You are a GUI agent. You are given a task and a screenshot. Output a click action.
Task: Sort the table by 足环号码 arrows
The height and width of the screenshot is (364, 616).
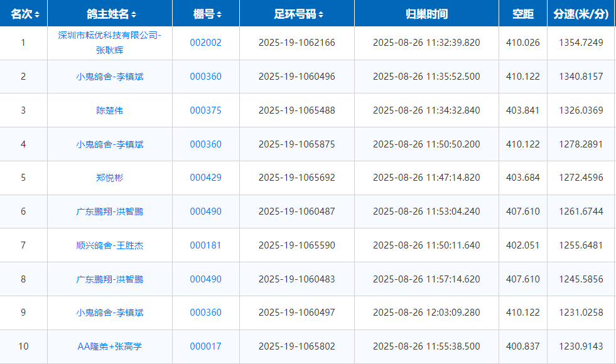322,14
